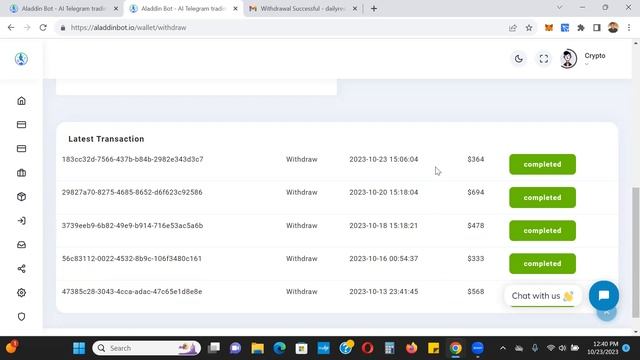Open the taskbar clock and date
The width and height of the screenshot is (640, 360).
pos(602,348)
